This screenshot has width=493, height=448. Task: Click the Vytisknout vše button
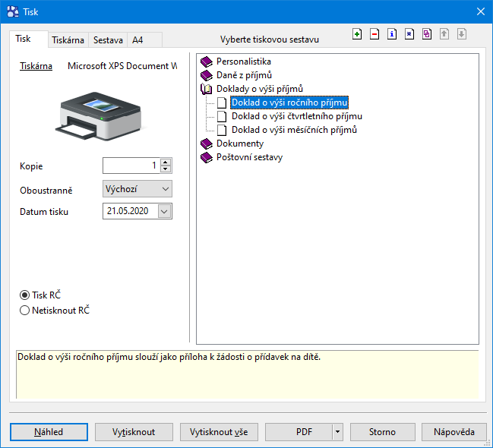219,432
